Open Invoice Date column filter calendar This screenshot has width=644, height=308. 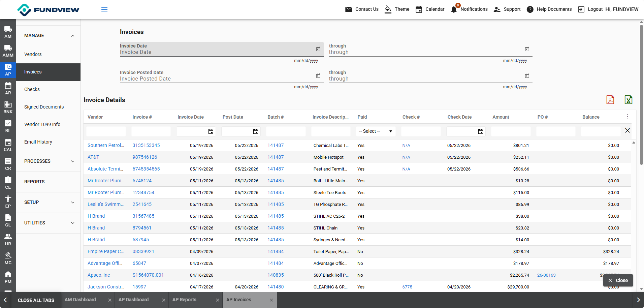point(211,131)
